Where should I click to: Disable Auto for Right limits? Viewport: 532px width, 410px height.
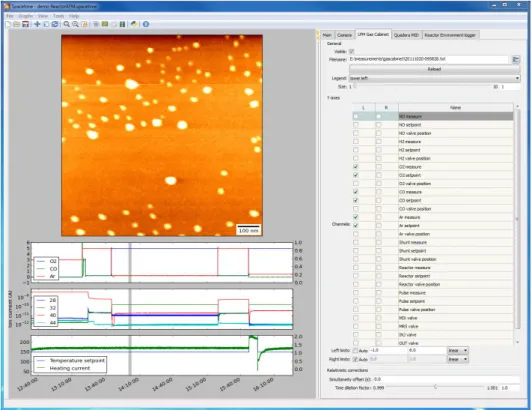click(x=355, y=359)
